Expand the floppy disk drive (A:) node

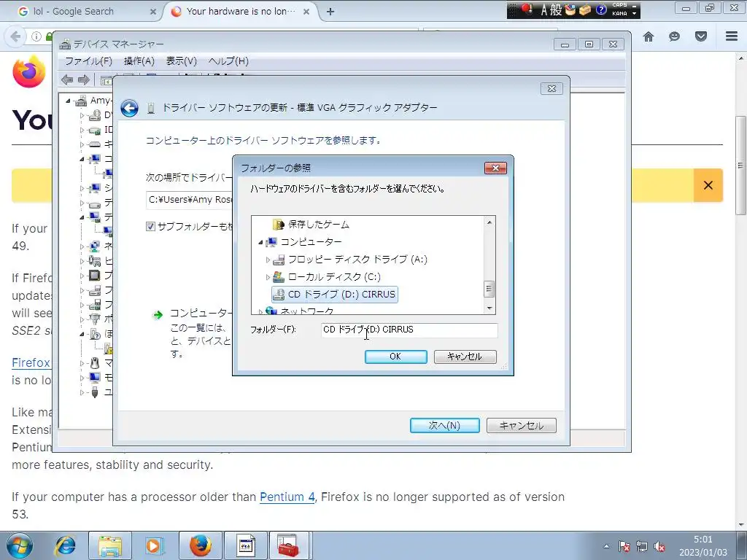click(268, 260)
